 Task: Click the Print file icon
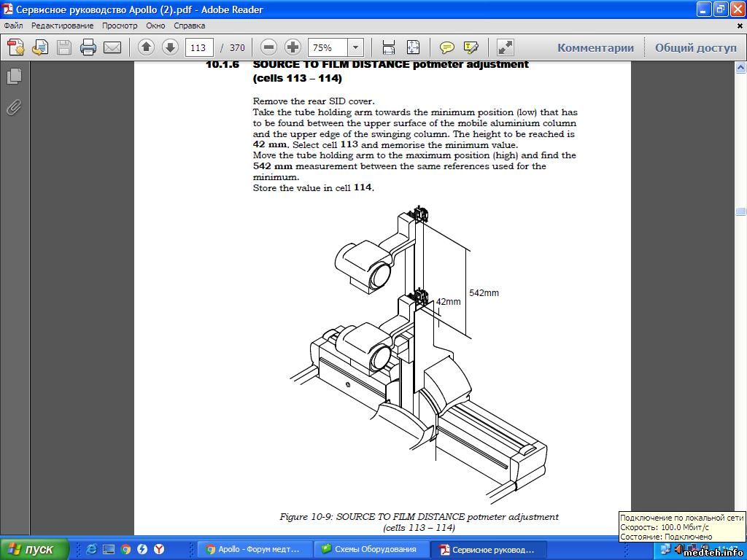point(88,47)
